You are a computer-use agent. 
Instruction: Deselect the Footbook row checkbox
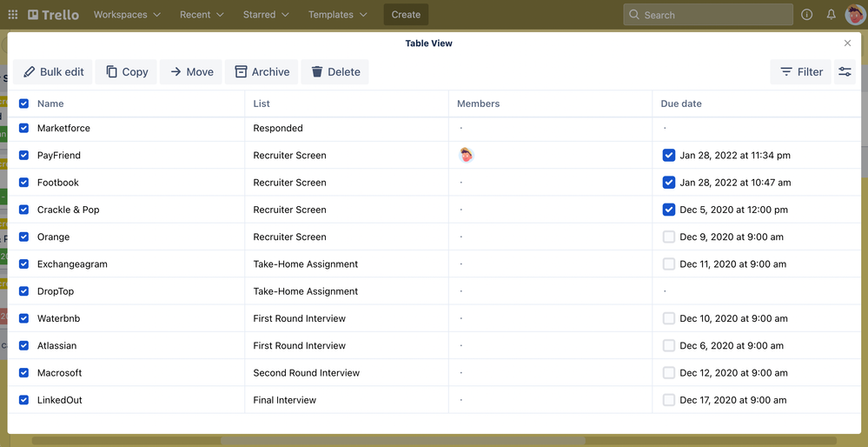pos(23,183)
